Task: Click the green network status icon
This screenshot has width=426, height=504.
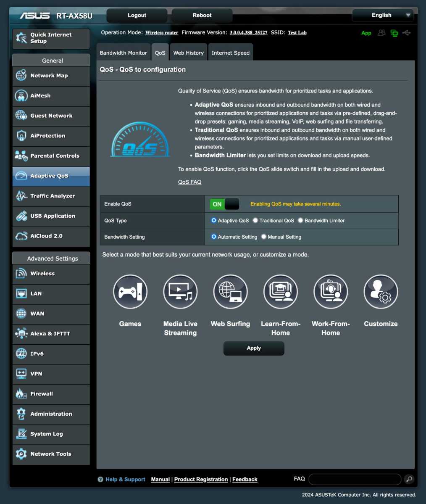Action: (x=394, y=33)
